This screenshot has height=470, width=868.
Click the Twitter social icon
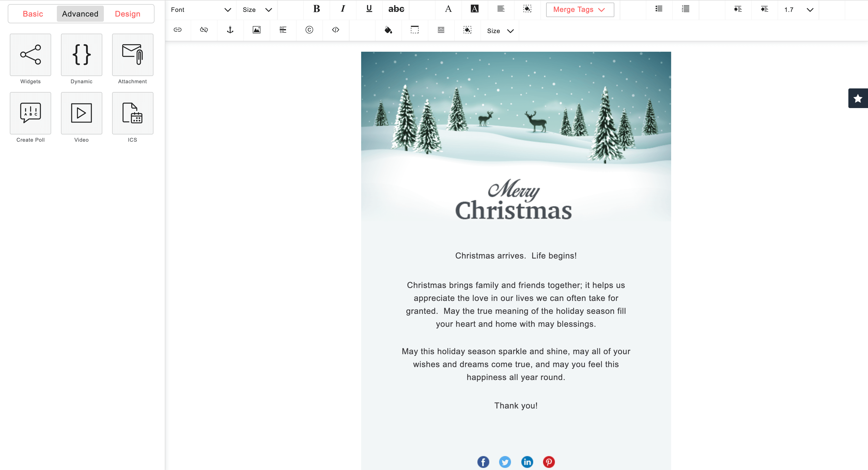(x=505, y=461)
